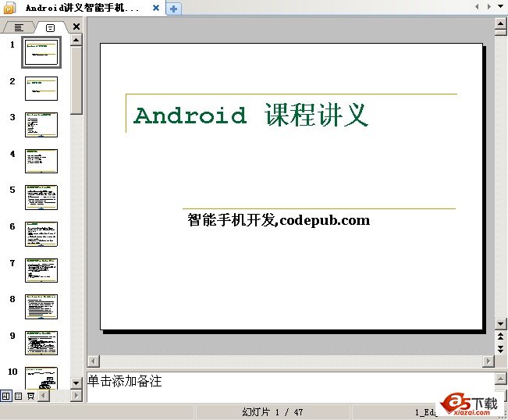Select slide 10 thumbnail
508x420 pixels.
(41, 378)
